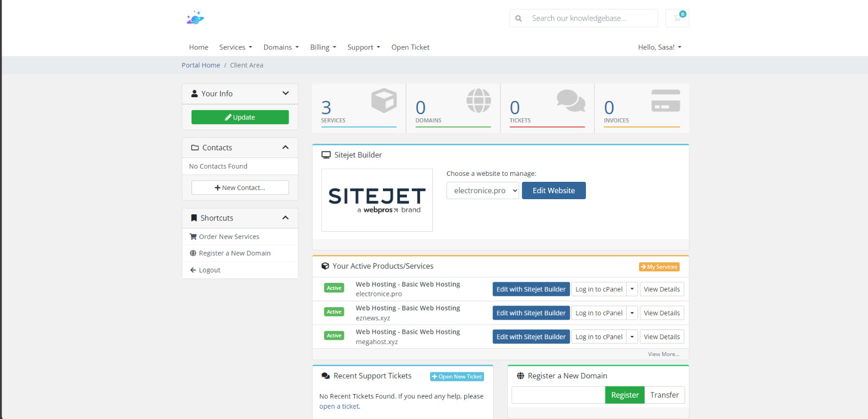Click the 0 Invoices count
The height and width of the screenshot is (419, 868).
tap(609, 107)
